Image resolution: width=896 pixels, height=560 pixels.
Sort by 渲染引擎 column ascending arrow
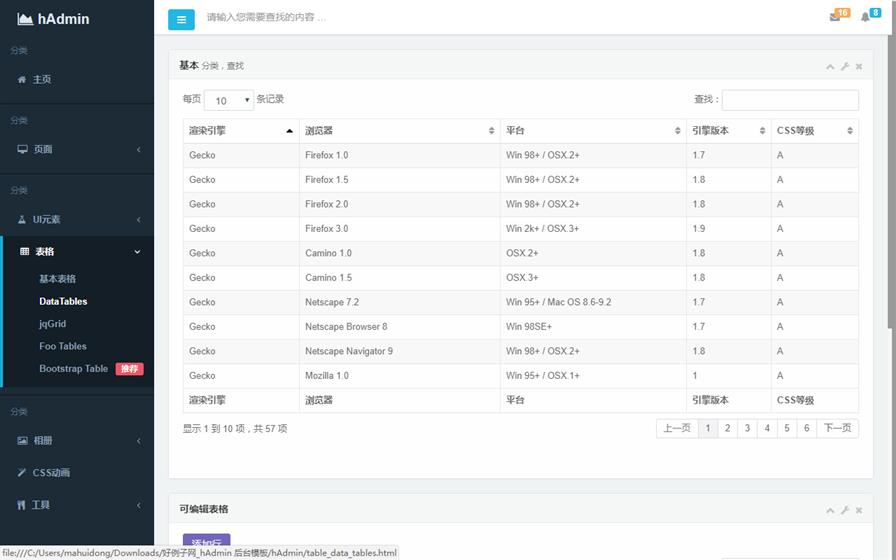point(290,131)
